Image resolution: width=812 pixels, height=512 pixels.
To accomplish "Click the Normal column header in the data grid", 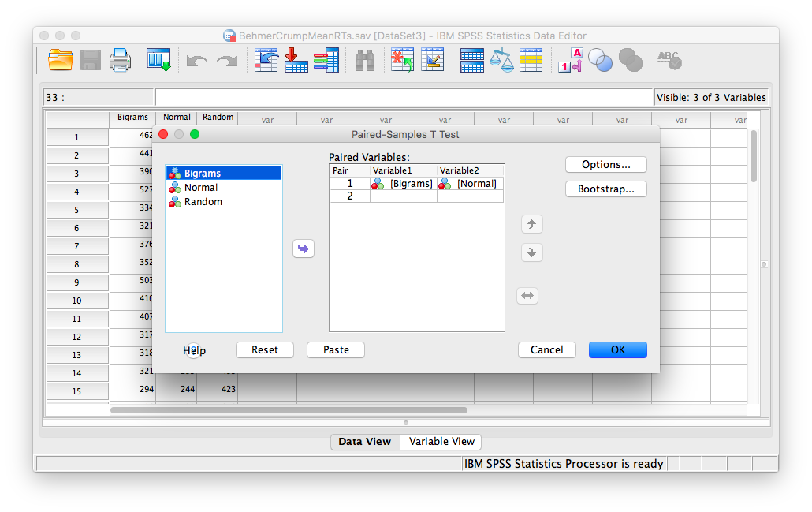I will point(177,118).
